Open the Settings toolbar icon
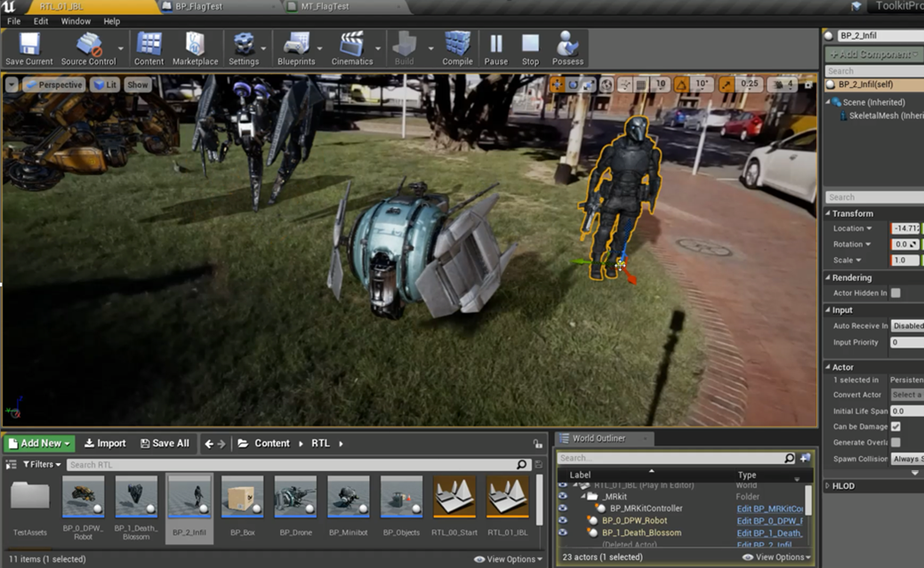Viewport: 924px width, 568px height. 244,48
